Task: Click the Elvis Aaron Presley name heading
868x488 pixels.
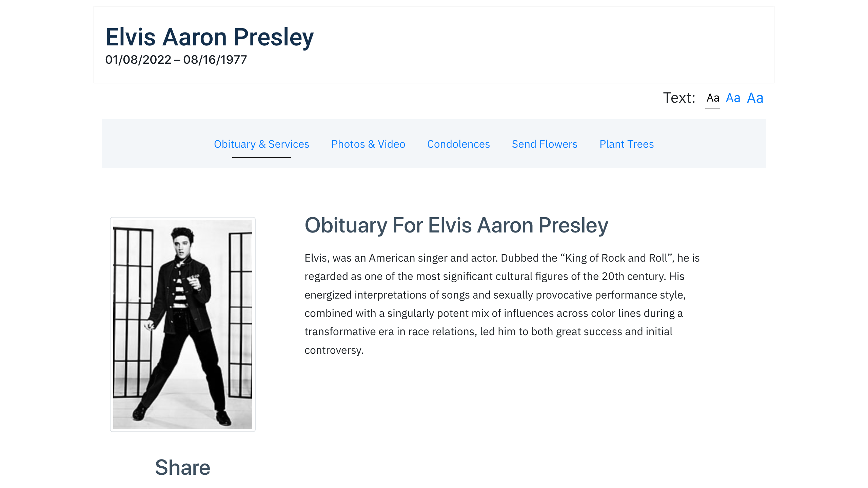Action: [x=210, y=37]
